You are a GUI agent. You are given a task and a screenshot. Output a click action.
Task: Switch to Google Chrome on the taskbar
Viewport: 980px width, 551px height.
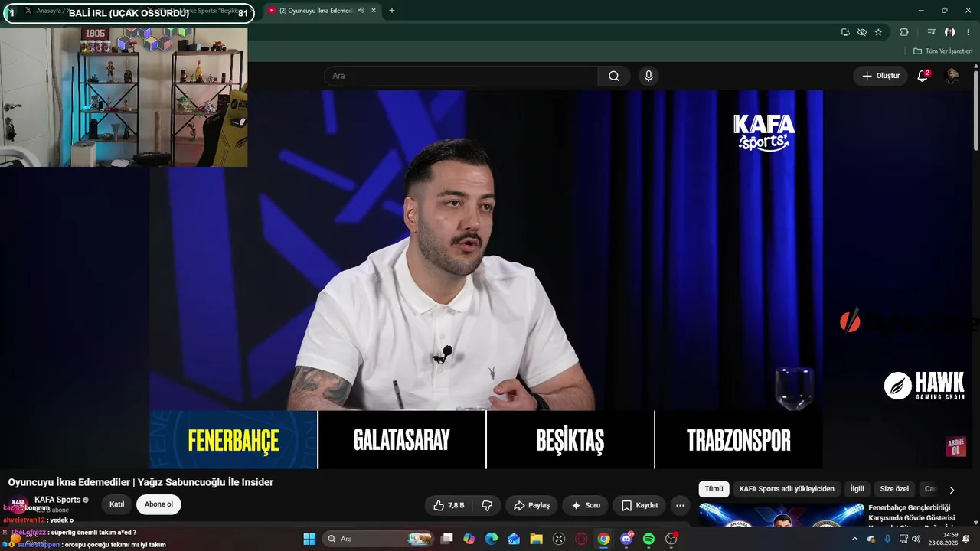click(604, 539)
